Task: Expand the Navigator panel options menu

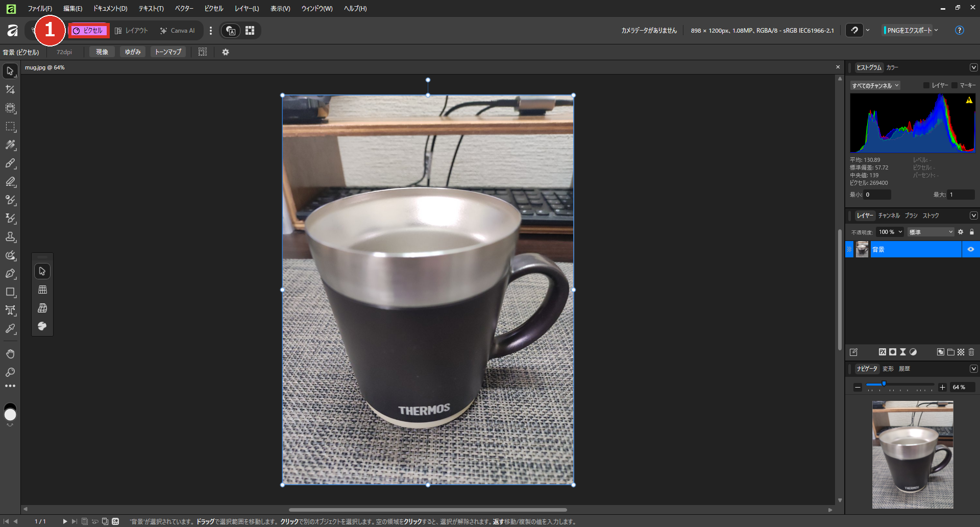Action: click(x=973, y=369)
